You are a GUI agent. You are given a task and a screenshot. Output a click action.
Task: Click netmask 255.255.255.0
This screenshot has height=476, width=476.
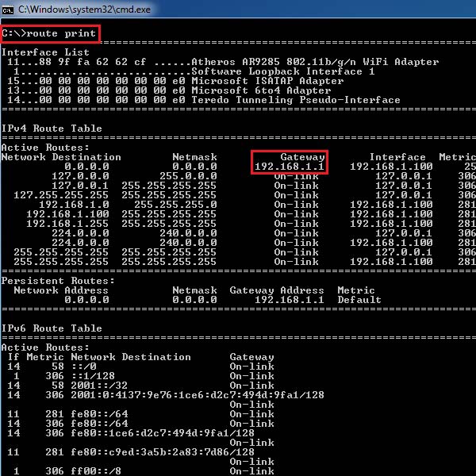pyautogui.click(x=175, y=205)
